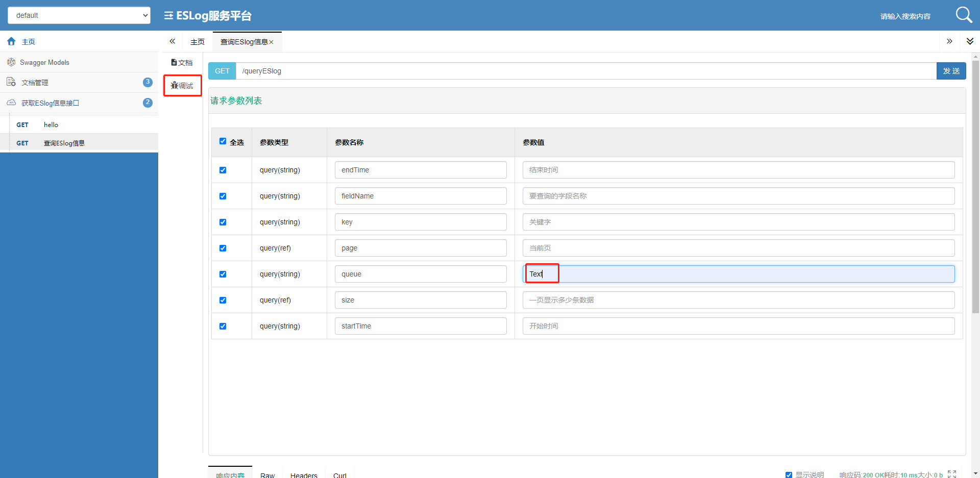Click the 2 badge on 获取ESlog信息接口
Image resolution: width=980 pixels, height=478 pixels.
pos(148,103)
